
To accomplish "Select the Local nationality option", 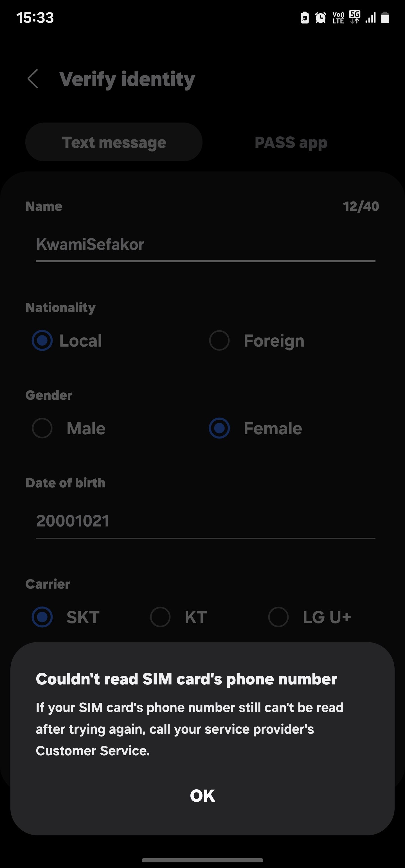I will pyautogui.click(x=42, y=340).
